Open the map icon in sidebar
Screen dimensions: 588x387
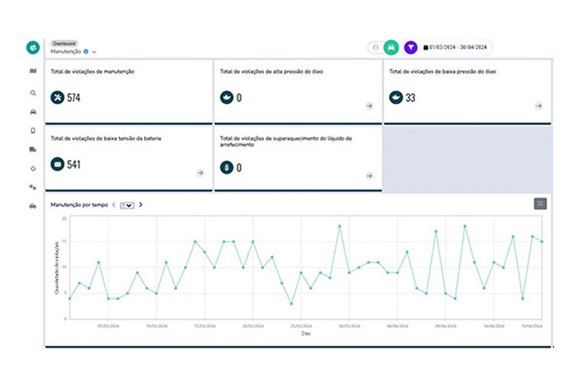(33, 71)
